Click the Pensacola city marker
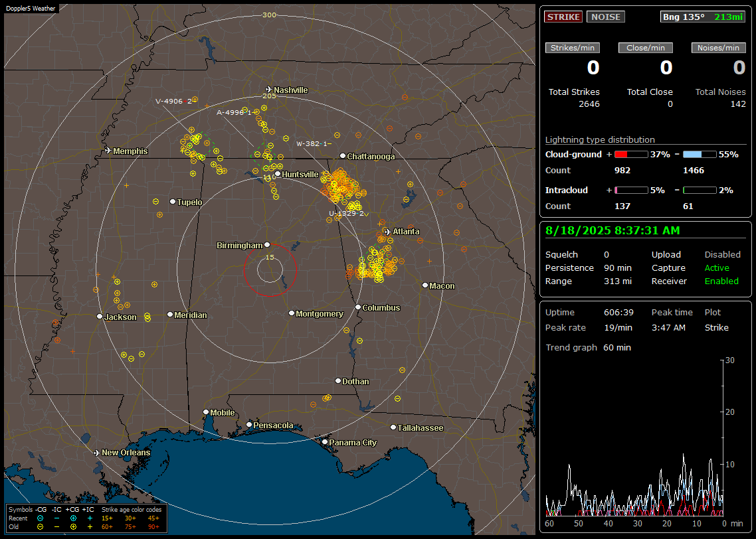This screenshot has width=756, height=539. click(248, 424)
